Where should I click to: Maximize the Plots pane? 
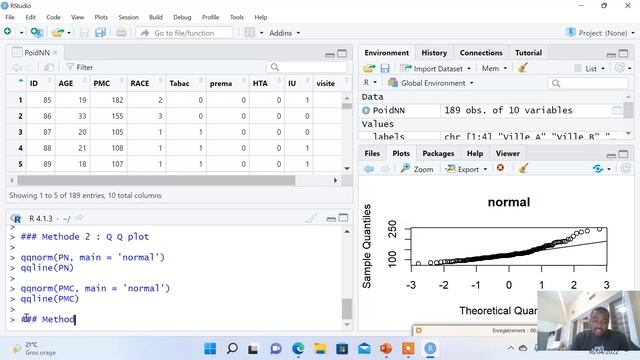623,154
